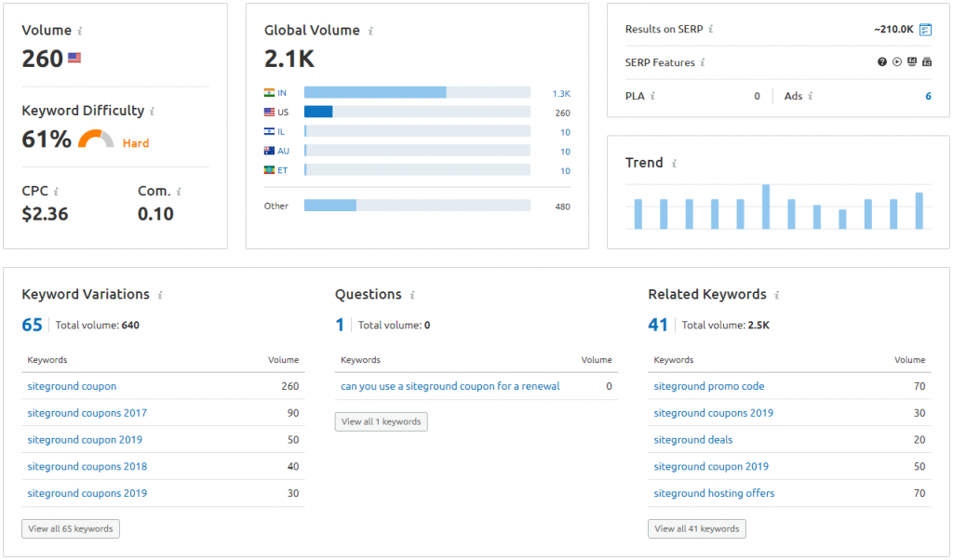This screenshot has height=560, width=953.
Task: Open siteground coupons 2019 in Keyword Variations
Action: point(87,493)
